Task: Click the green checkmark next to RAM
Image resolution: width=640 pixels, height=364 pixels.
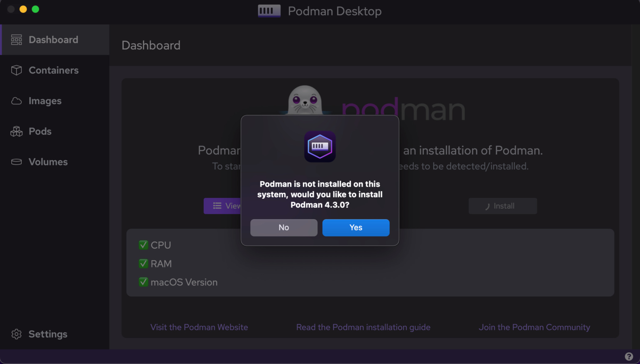Action: 143,263
